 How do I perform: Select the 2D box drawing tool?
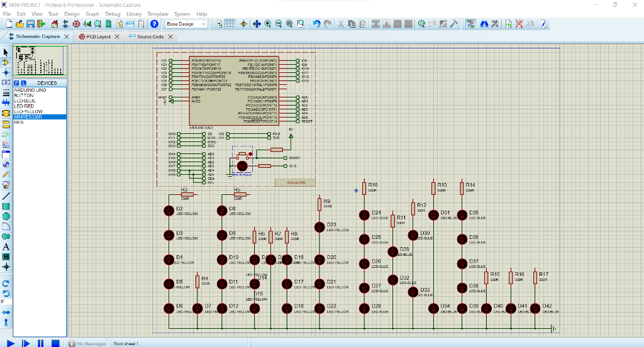(6, 207)
